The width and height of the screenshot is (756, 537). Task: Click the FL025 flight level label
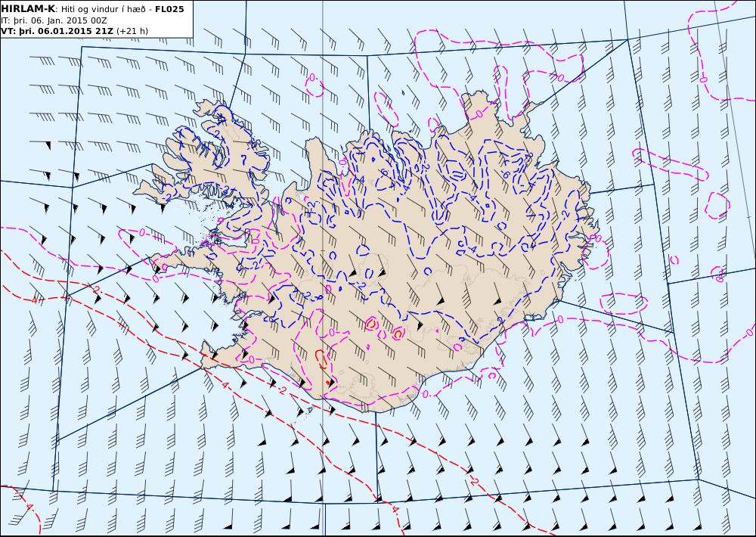pyautogui.click(x=169, y=9)
